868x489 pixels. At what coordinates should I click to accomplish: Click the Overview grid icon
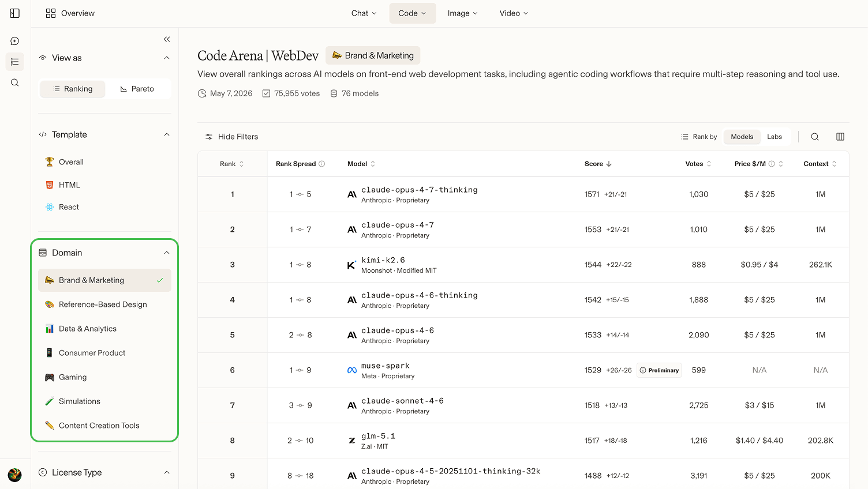tap(51, 13)
